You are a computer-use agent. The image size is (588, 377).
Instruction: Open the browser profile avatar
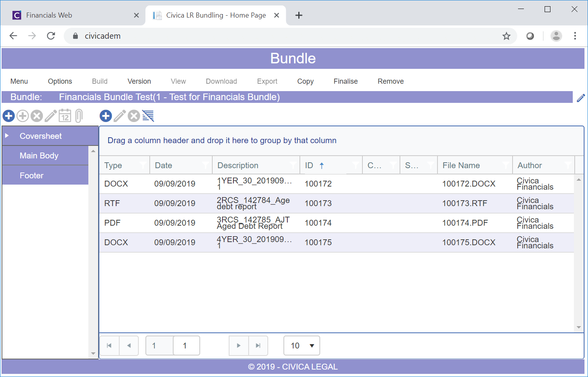pyautogui.click(x=556, y=36)
